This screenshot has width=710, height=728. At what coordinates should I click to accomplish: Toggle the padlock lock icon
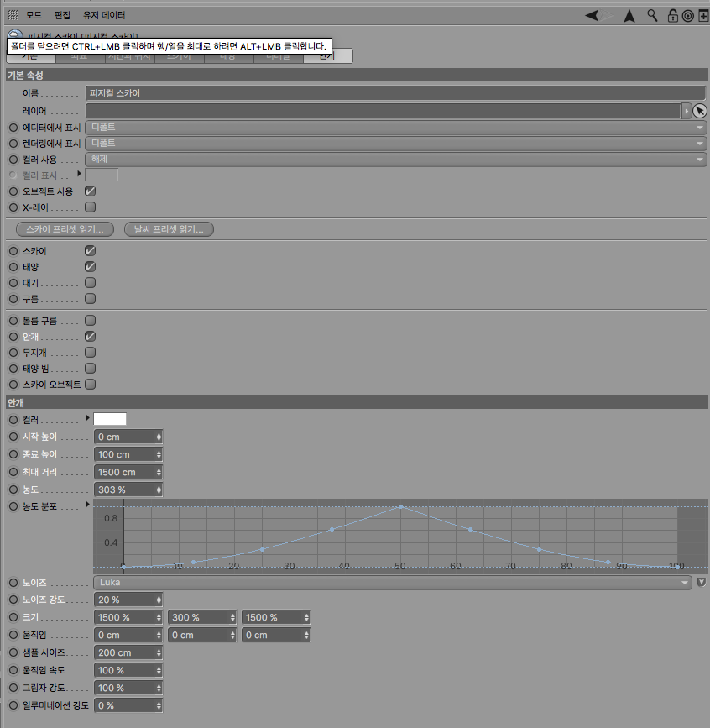click(672, 16)
